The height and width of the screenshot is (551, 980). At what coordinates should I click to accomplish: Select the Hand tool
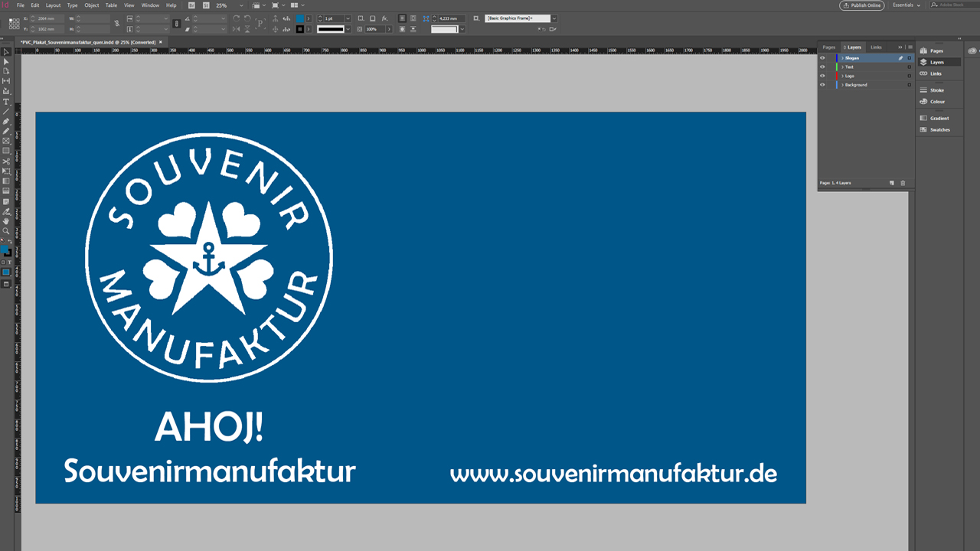tap(6, 221)
